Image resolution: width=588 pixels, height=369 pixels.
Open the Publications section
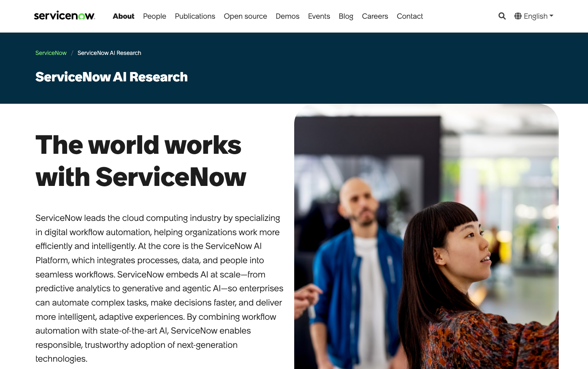tap(195, 16)
